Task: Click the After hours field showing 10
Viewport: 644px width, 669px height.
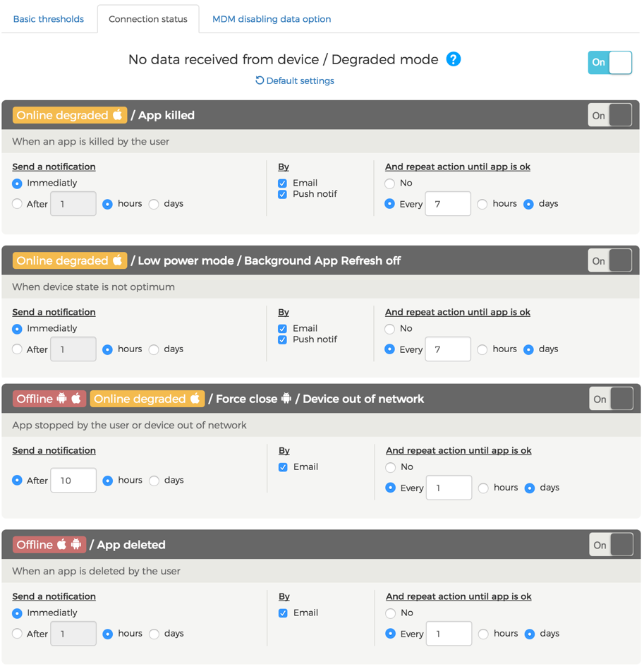Action: (x=73, y=481)
